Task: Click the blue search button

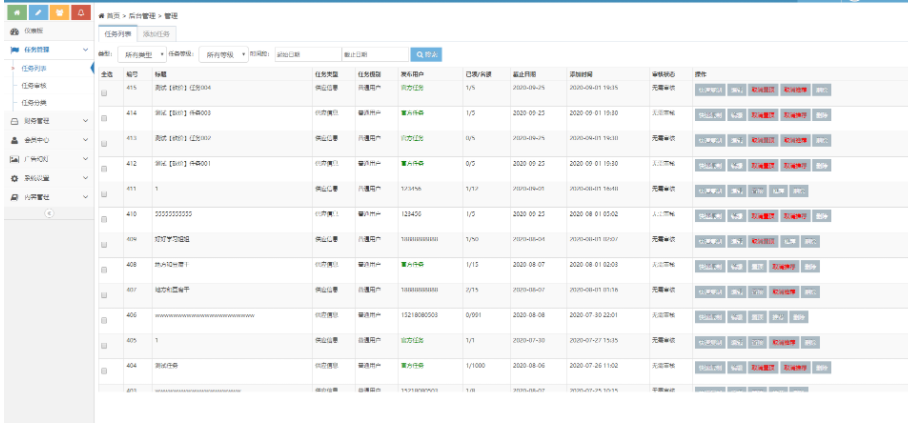Action: tap(426, 54)
